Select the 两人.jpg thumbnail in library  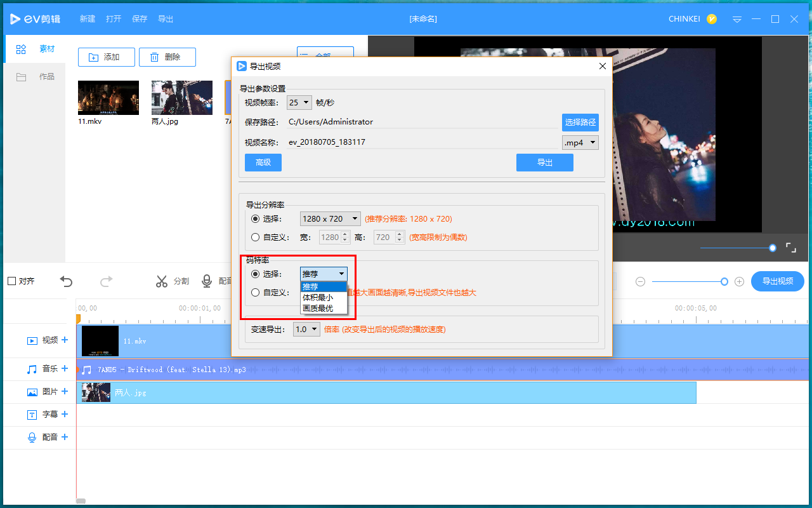(x=182, y=98)
